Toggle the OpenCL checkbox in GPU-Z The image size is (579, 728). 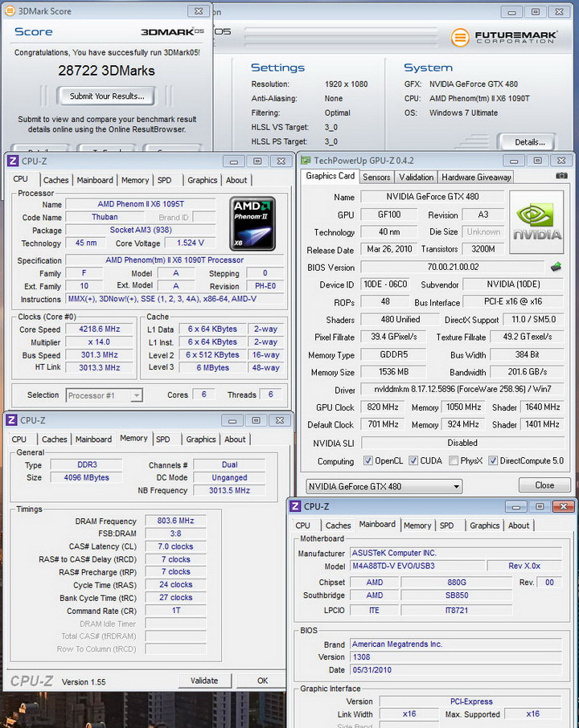click(x=368, y=460)
